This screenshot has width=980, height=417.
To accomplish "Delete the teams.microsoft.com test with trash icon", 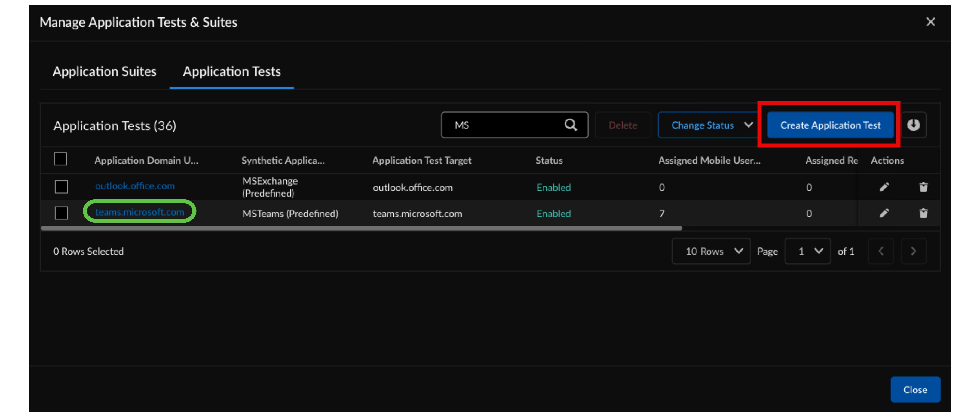I will 923,213.
